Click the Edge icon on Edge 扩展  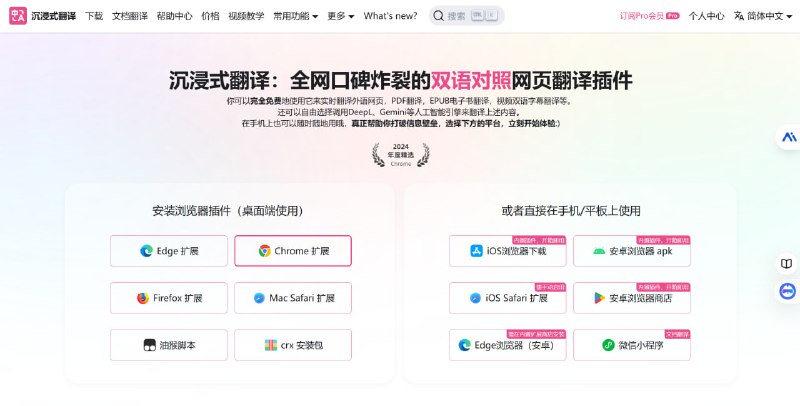click(x=146, y=251)
